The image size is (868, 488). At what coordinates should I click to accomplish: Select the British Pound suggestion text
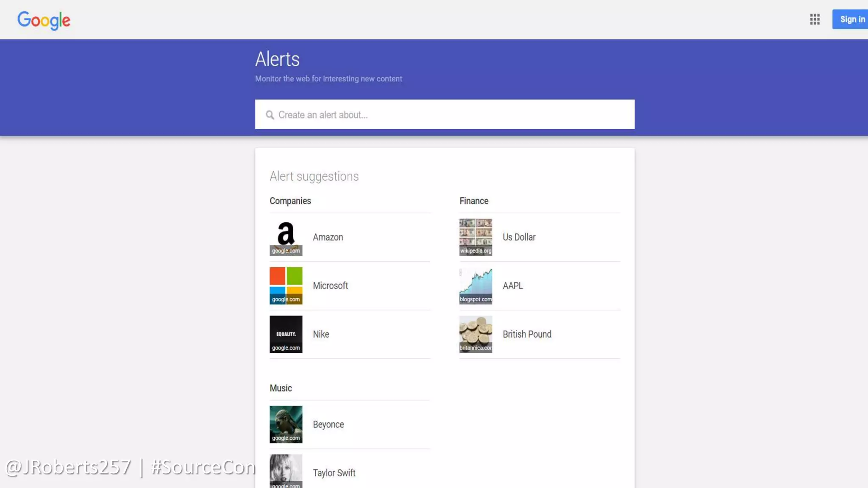(527, 334)
